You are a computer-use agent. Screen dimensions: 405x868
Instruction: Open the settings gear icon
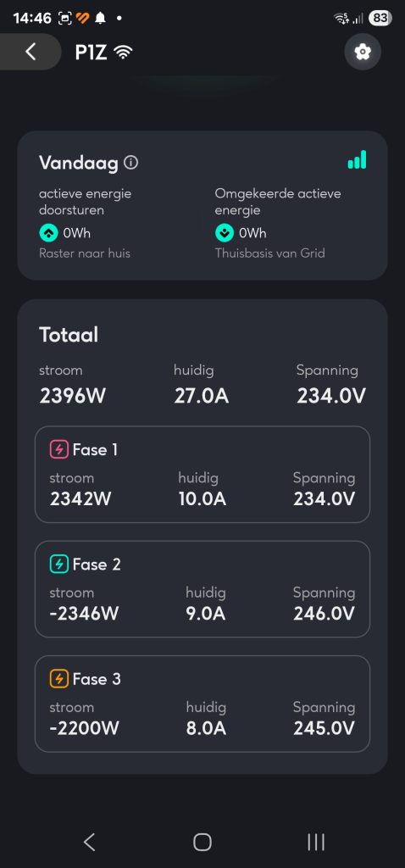click(x=363, y=52)
